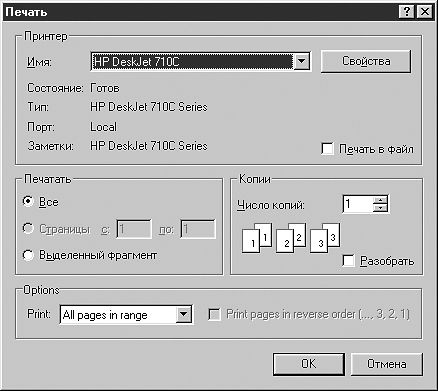This screenshot has width=438, height=391.
Task: Toggle Print pages in reverse order checkbox
Action: pyautogui.click(x=214, y=314)
